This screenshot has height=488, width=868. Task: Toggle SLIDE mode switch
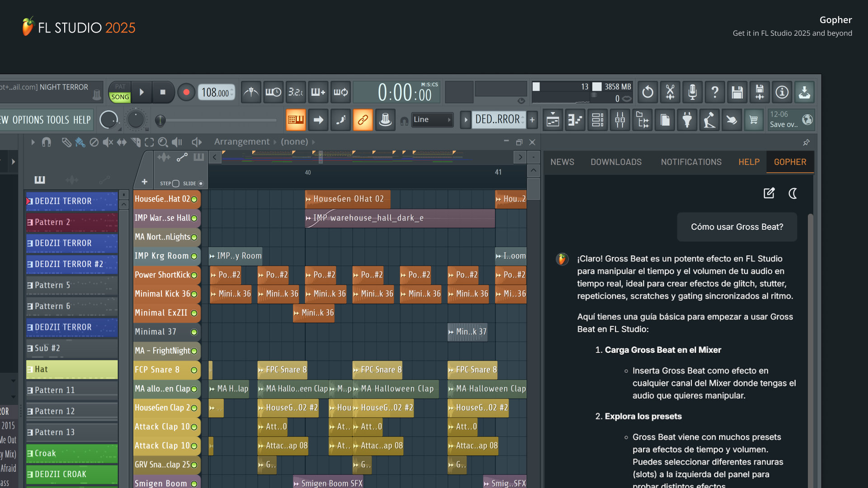pos(201,183)
